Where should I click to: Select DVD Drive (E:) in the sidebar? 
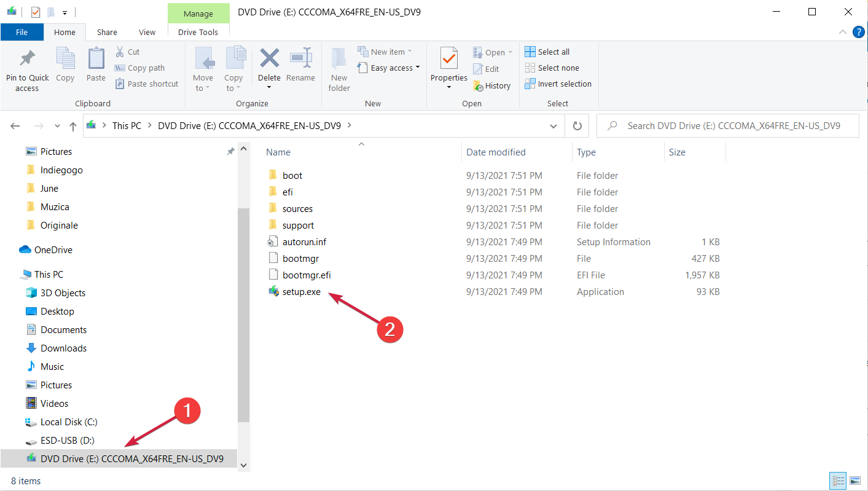tap(119, 458)
